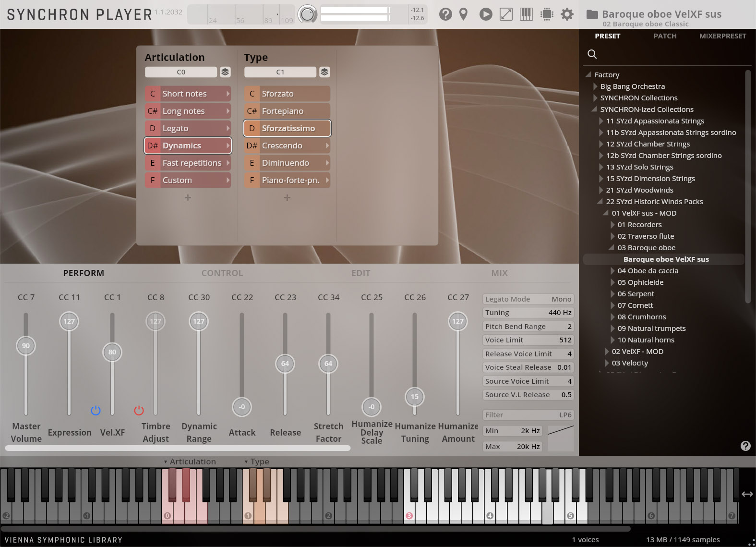756x547 pixels.
Task: Click the folder icon beside preset name
Action: tap(592, 14)
